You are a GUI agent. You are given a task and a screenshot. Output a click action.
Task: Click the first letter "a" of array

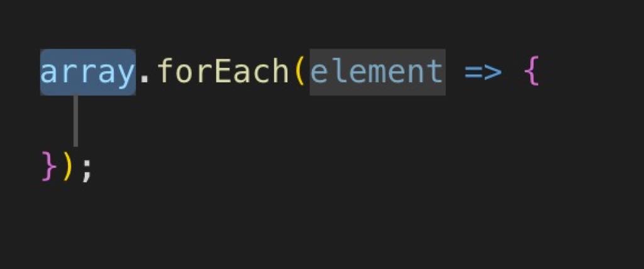click(x=49, y=73)
